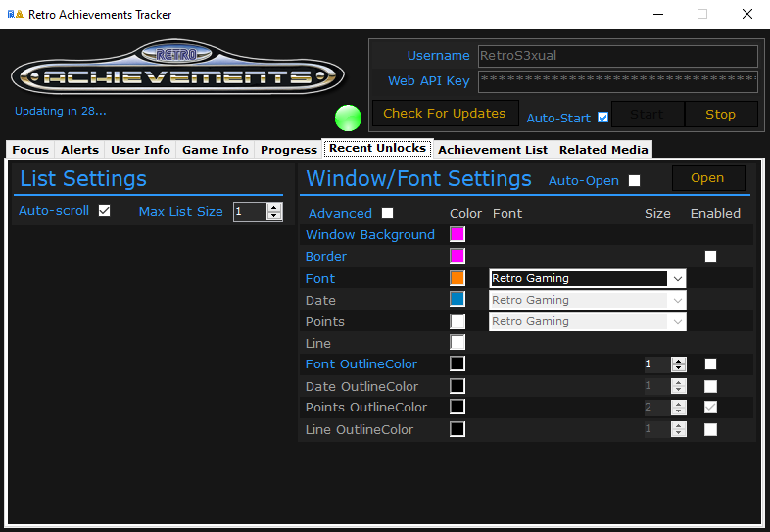This screenshot has height=532, width=770.
Task: Increase Points OutlineColor size value
Action: coord(679,404)
